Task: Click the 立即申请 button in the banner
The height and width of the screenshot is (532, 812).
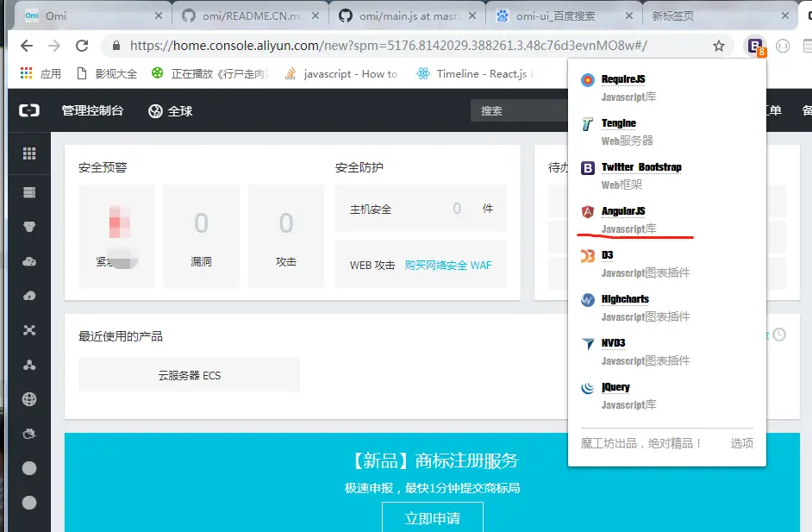Action: coord(433,518)
